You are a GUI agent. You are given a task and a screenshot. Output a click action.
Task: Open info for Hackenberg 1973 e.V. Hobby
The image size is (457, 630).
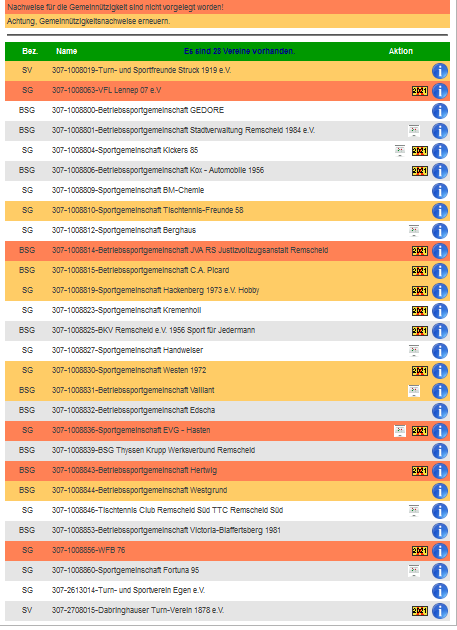(x=440, y=290)
